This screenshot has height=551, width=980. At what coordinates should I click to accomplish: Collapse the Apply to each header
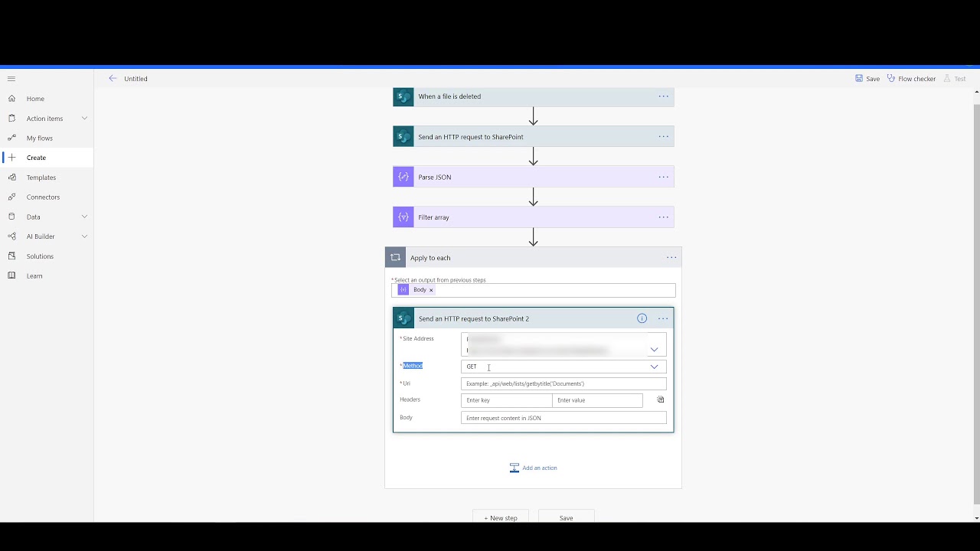(533, 258)
